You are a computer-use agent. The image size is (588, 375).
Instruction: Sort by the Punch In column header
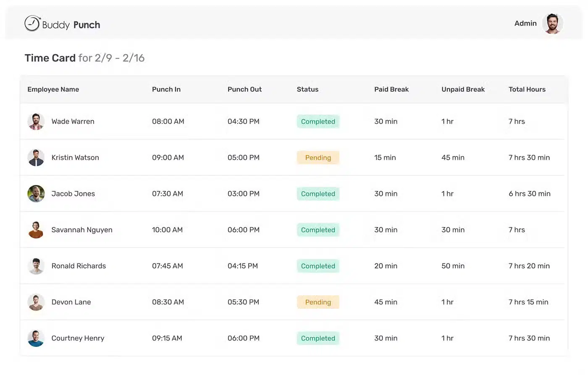click(x=166, y=89)
